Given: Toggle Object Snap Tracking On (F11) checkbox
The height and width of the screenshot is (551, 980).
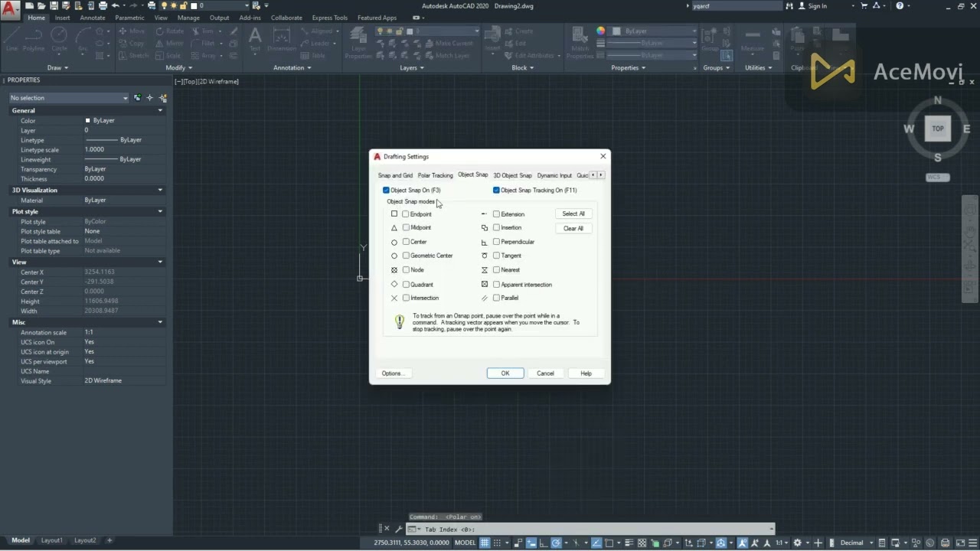Looking at the screenshot, I should pyautogui.click(x=496, y=190).
